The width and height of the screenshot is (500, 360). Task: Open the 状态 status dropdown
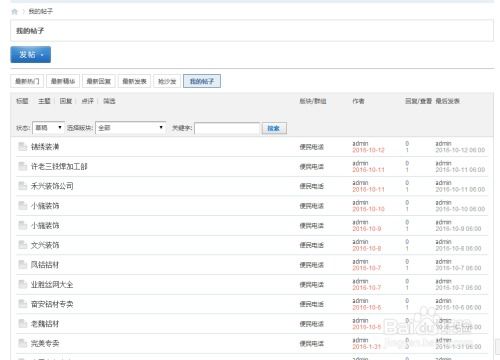[x=48, y=128]
